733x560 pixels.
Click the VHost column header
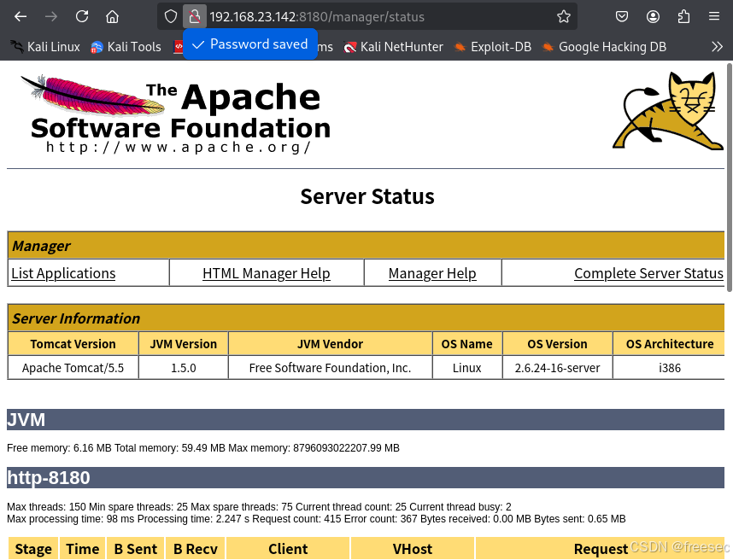tap(413, 549)
